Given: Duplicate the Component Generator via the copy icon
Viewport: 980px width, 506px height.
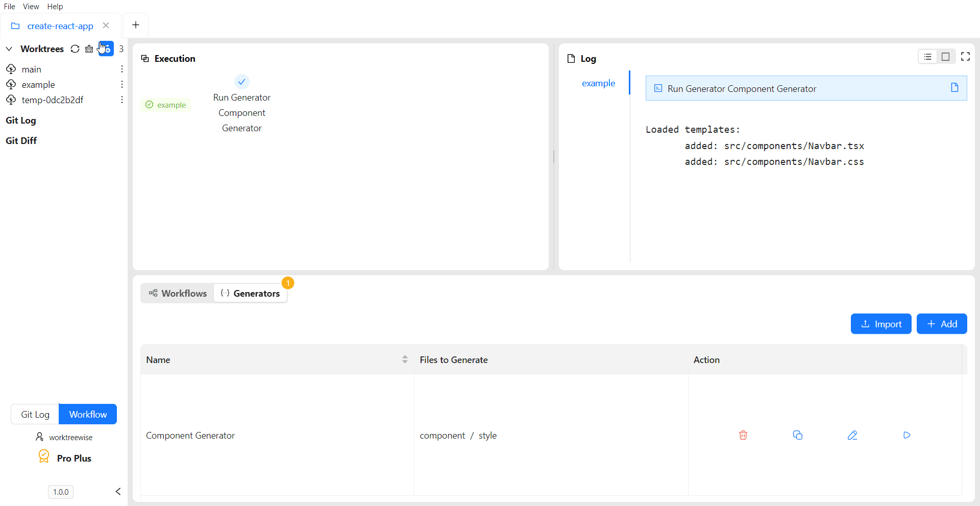Looking at the screenshot, I should (x=798, y=435).
